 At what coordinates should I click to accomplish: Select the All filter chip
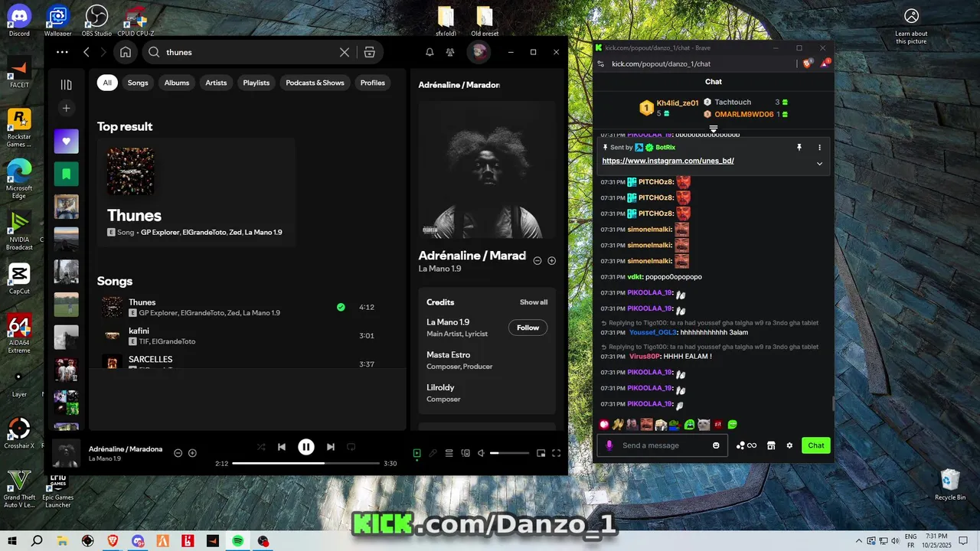click(107, 83)
